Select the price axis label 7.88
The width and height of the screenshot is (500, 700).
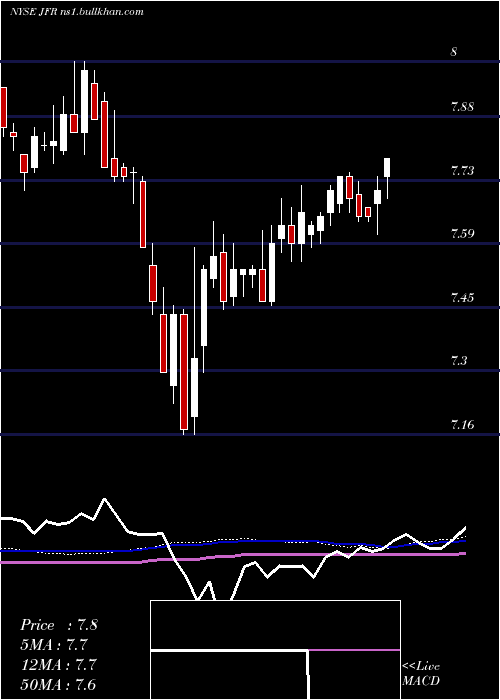(462, 107)
